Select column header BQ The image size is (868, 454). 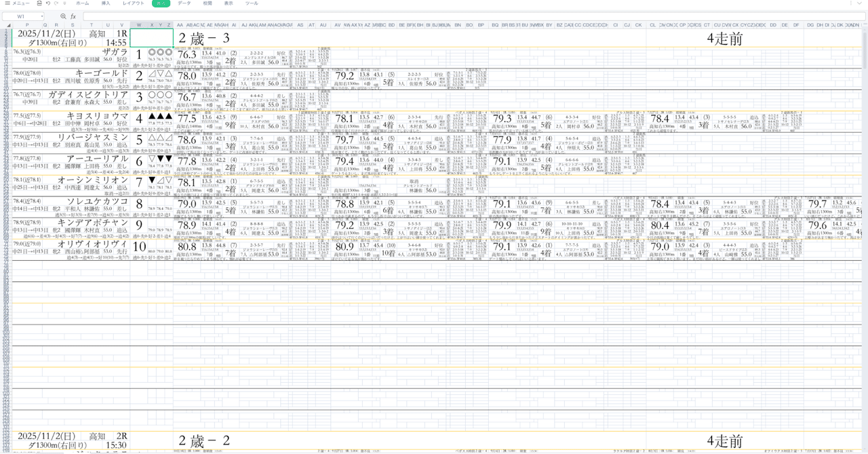coord(494,25)
